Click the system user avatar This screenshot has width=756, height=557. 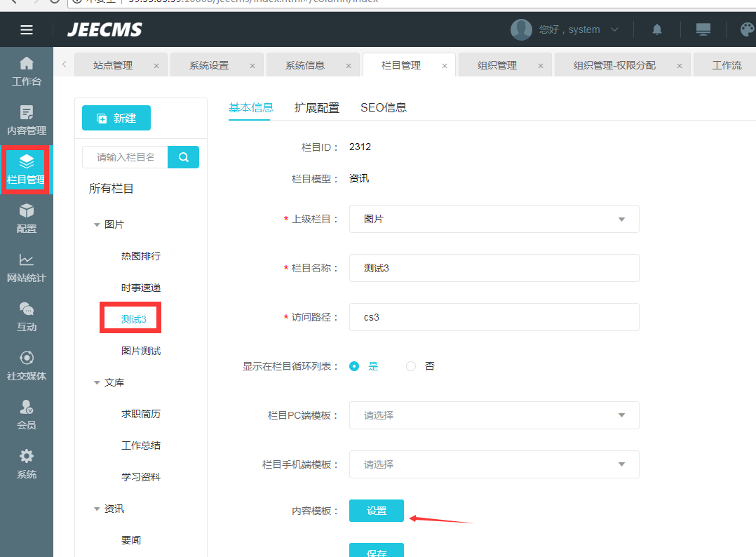521,30
